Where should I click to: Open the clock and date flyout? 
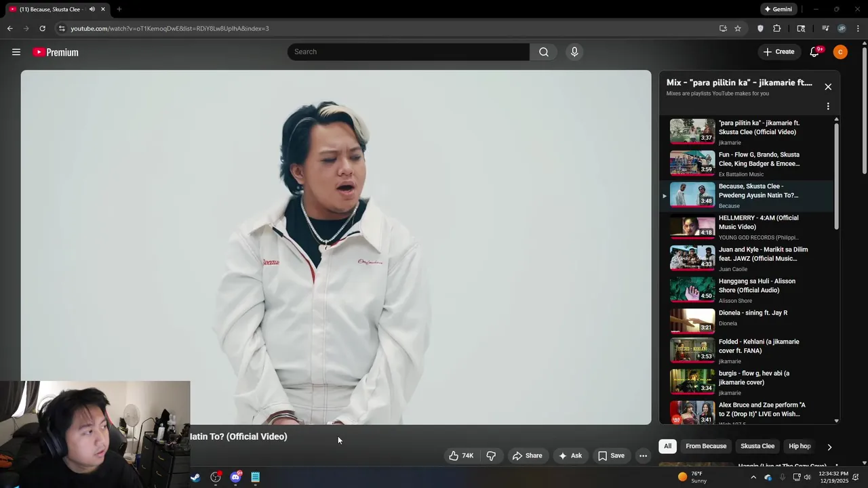pyautogui.click(x=833, y=477)
